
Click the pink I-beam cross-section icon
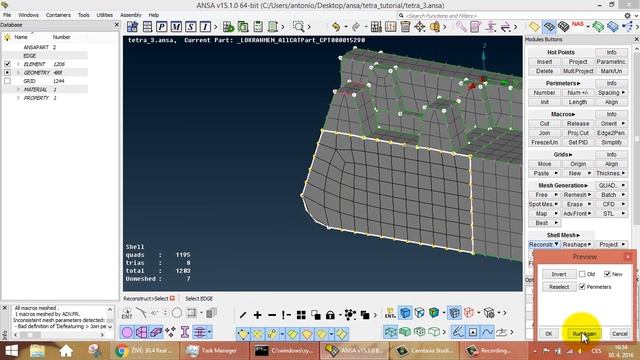(184, 332)
